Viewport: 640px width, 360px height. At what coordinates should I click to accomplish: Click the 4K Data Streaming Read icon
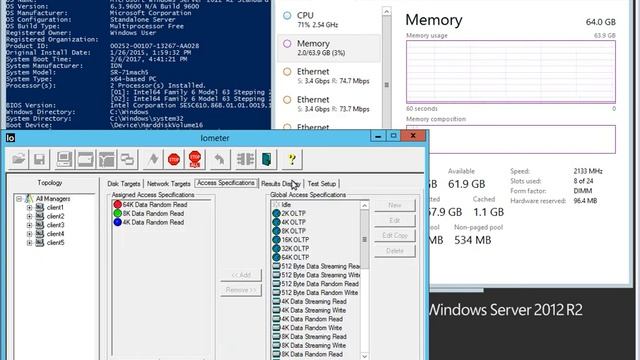tap(276, 301)
